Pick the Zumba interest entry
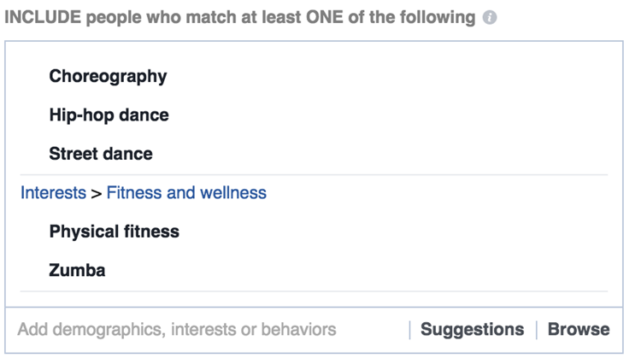641x364 pixels. point(77,271)
